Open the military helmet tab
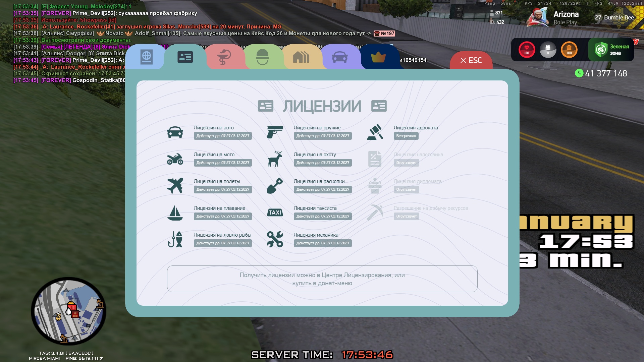 click(262, 57)
